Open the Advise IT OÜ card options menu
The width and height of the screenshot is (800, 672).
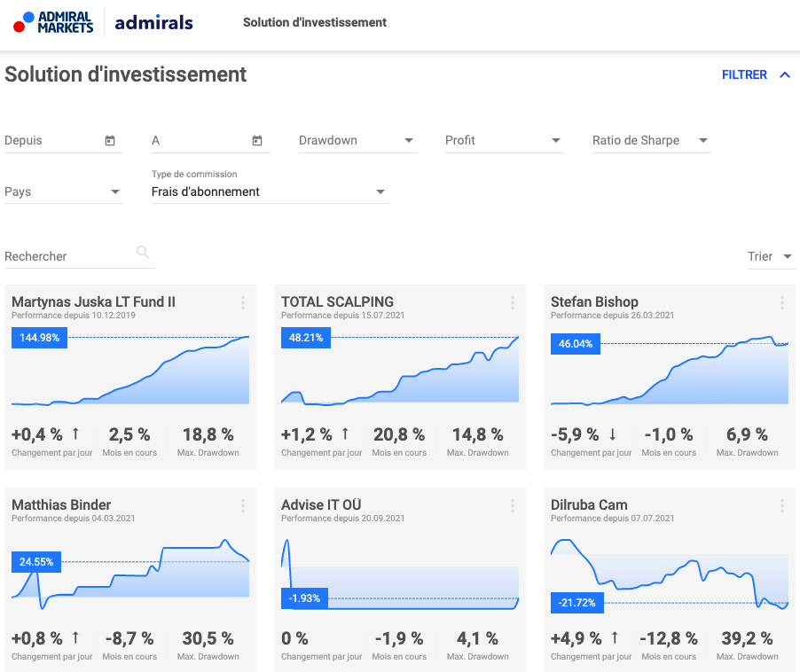512,506
